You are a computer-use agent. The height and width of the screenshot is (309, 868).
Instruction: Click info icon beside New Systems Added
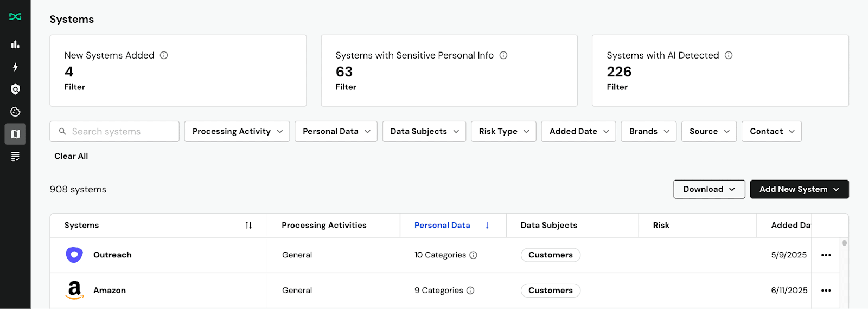point(164,55)
